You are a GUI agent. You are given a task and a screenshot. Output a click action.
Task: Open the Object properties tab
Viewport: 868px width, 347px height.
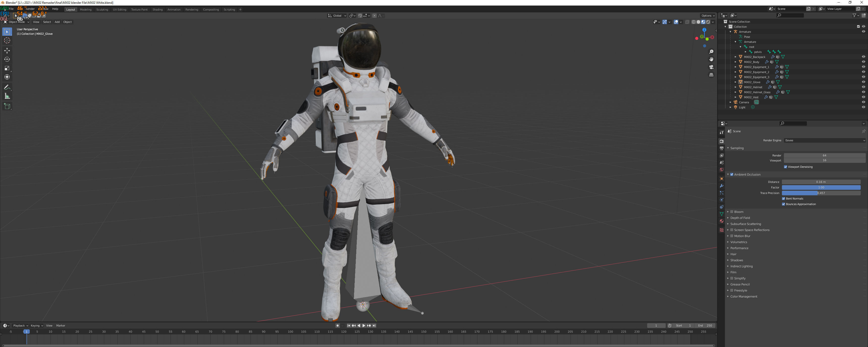point(721,179)
